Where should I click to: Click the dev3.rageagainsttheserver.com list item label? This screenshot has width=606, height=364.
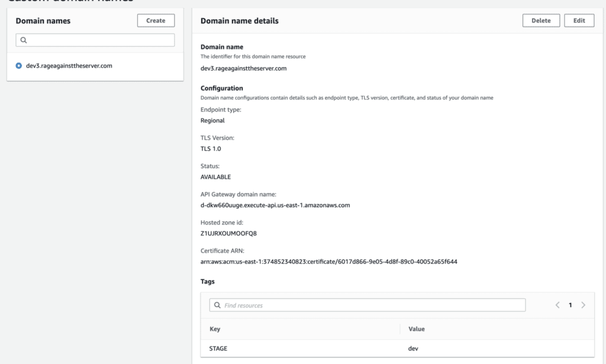coord(69,66)
